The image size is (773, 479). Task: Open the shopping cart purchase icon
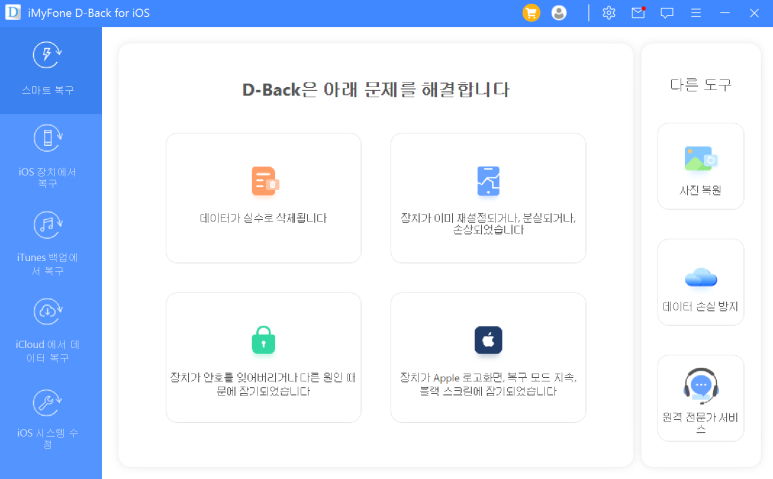pos(531,13)
